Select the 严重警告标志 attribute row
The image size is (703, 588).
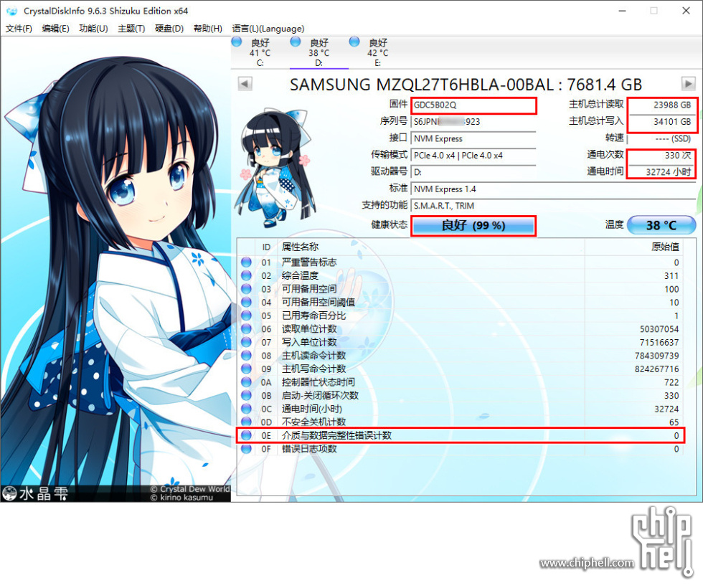tap(460, 262)
